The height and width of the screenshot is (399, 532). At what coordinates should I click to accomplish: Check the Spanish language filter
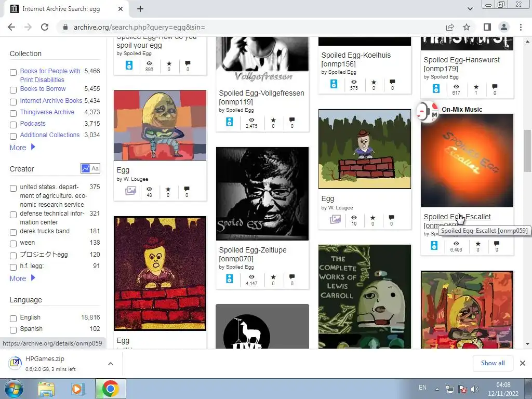pyautogui.click(x=13, y=330)
